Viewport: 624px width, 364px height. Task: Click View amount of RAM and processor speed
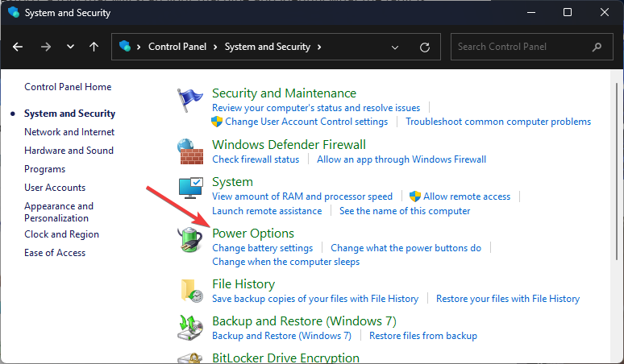(302, 196)
